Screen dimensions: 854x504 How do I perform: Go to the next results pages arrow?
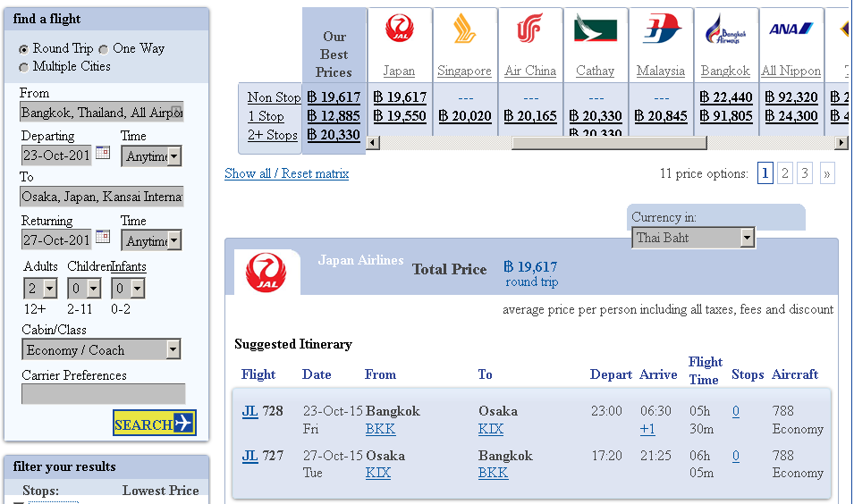click(x=827, y=173)
